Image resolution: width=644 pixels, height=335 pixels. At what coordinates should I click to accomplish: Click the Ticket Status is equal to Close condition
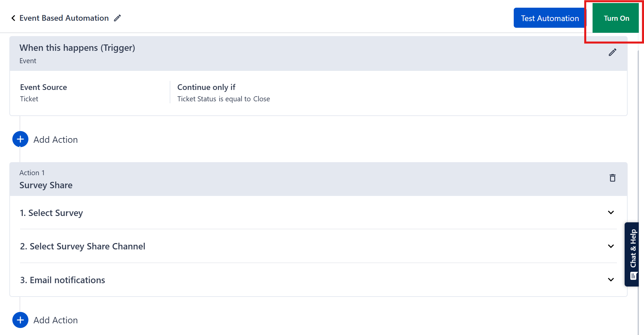pyautogui.click(x=223, y=99)
